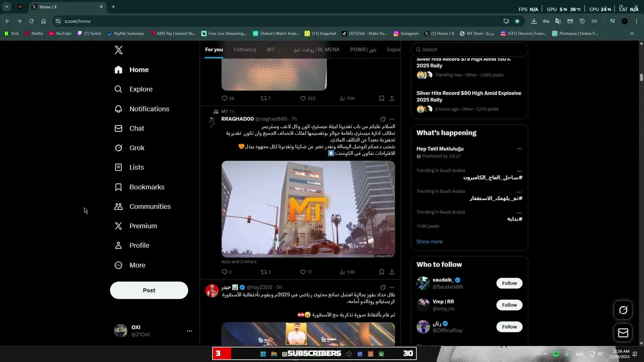This screenshot has width=644, height=362.
Task: Open options for تم_بلهمك_الاستغفار trend
Action: tap(519, 192)
